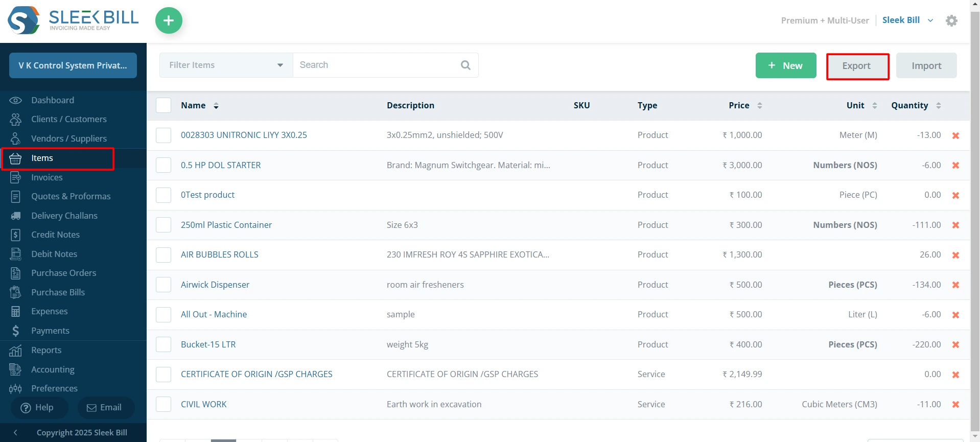The height and width of the screenshot is (442, 980).
Task: Click the Delivery Challans truck icon
Action: [15, 216]
